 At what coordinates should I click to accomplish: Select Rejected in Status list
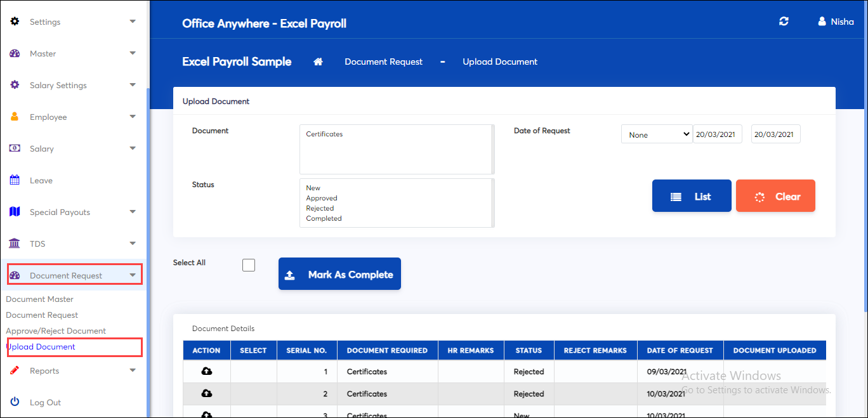320,209
